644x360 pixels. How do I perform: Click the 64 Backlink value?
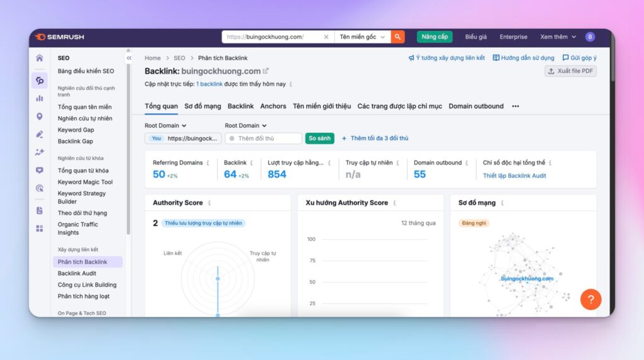(x=230, y=174)
